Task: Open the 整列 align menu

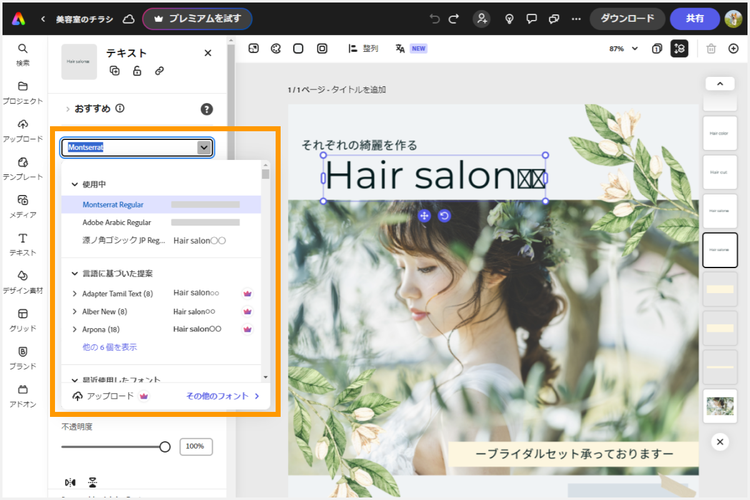Action: click(363, 48)
